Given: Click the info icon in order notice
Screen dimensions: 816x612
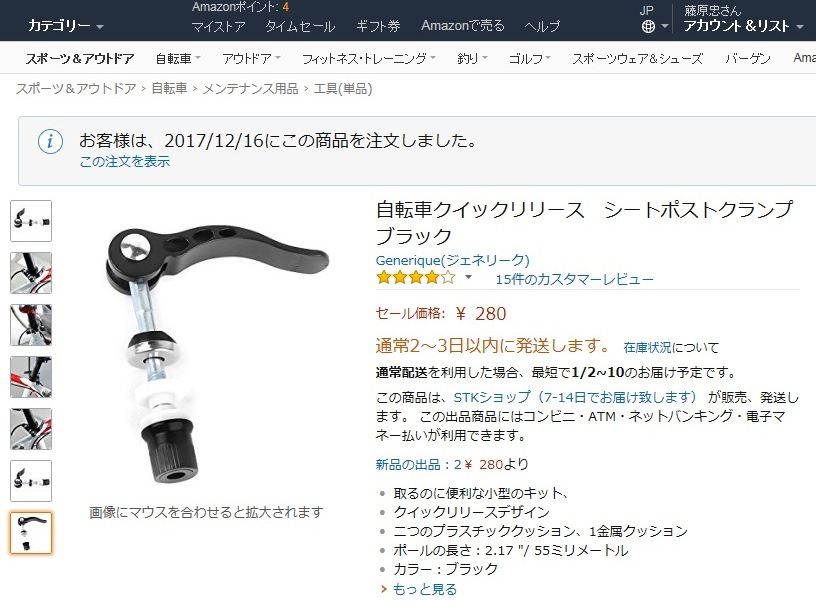Looking at the screenshot, I should pyautogui.click(x=50, y=141).
